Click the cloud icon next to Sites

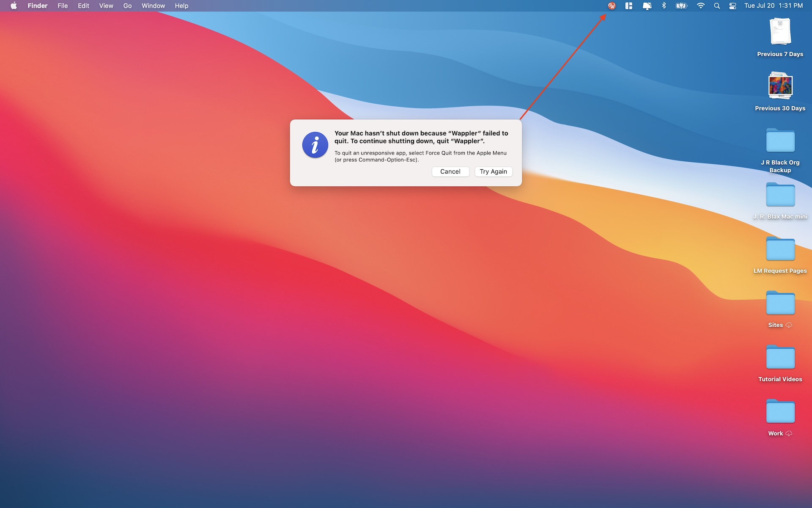[789, 325]
